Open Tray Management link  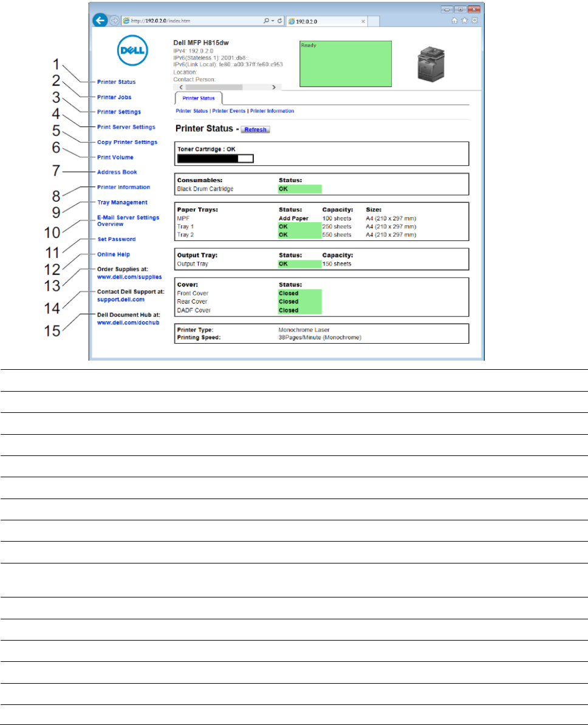tap(123, 203)
